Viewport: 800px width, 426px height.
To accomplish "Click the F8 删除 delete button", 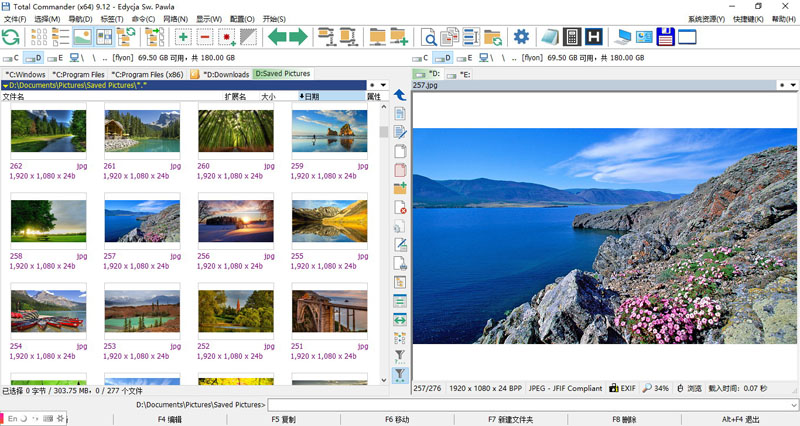I will (624, 419).
